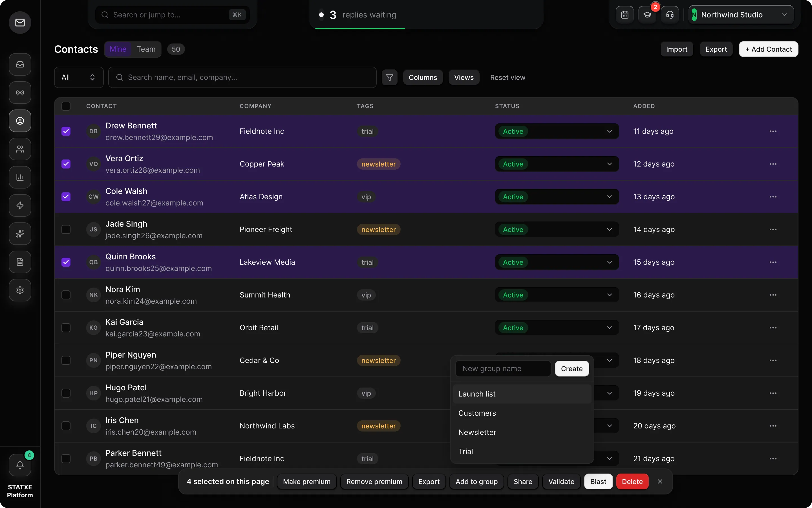Open the headset support icon

pos(670,15)
